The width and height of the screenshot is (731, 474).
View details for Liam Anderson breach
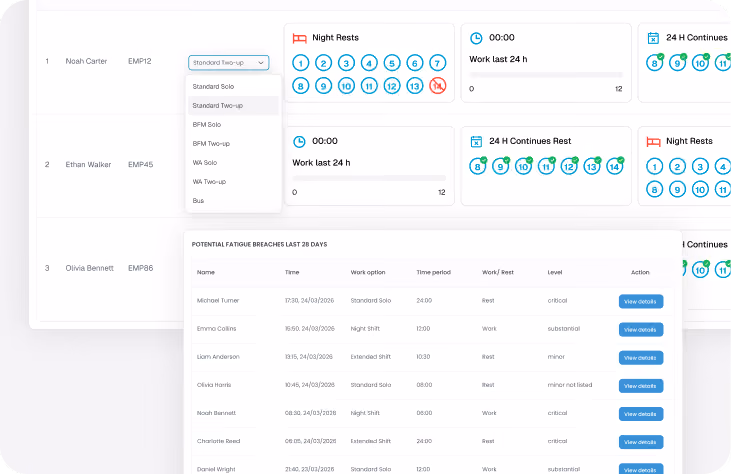pyautogui.click(x=641, y=358)
